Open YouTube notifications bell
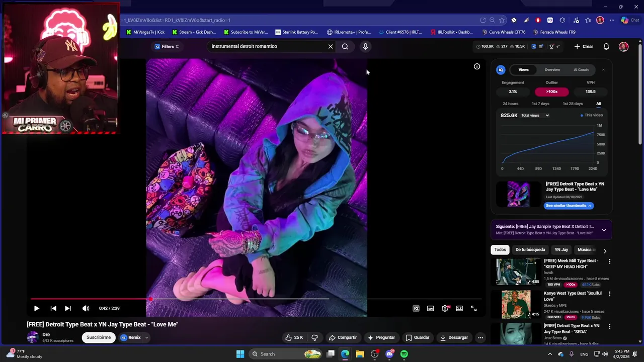The image size is (644, 362). [606, 46]
